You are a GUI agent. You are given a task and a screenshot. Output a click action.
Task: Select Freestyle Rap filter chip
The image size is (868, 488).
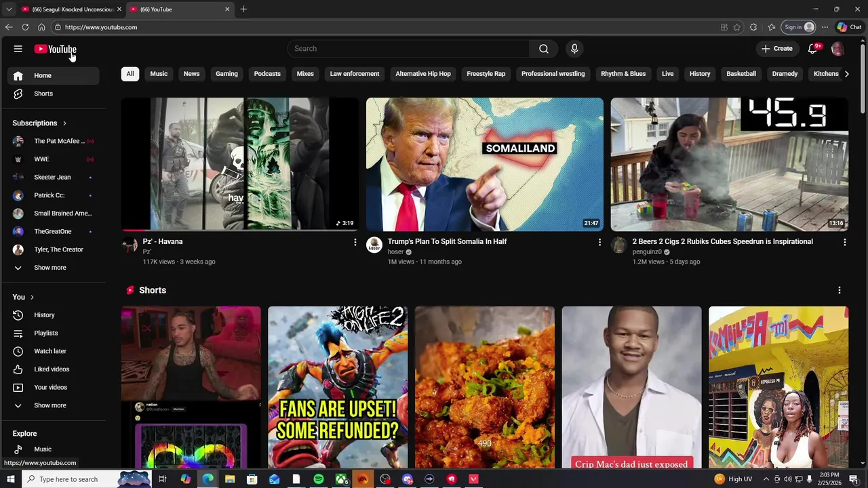click(486, 74)
